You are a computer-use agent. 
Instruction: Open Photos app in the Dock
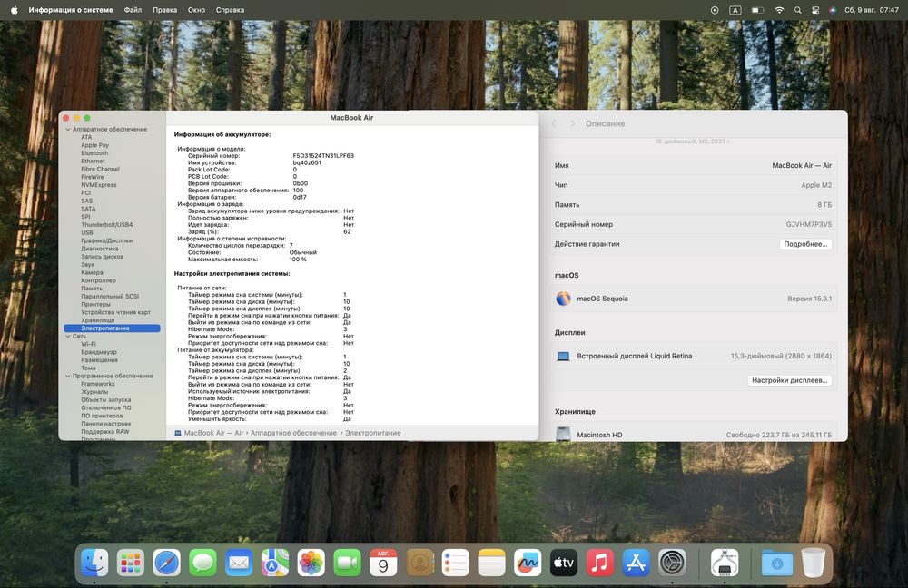click(x=311, y=563)
